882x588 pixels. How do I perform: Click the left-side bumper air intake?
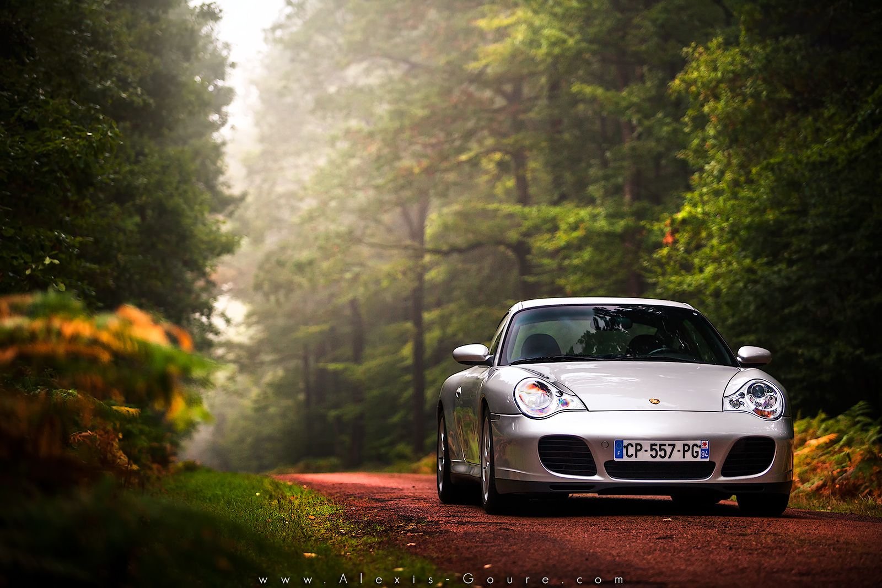pos(567,456)
